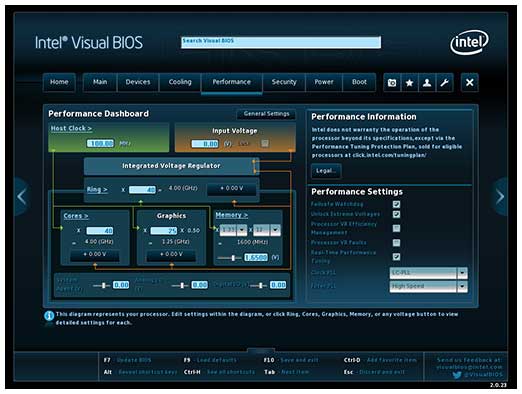Open favorites via the star icon
This screenshot has width=522, height=394.
pos(409,83)
